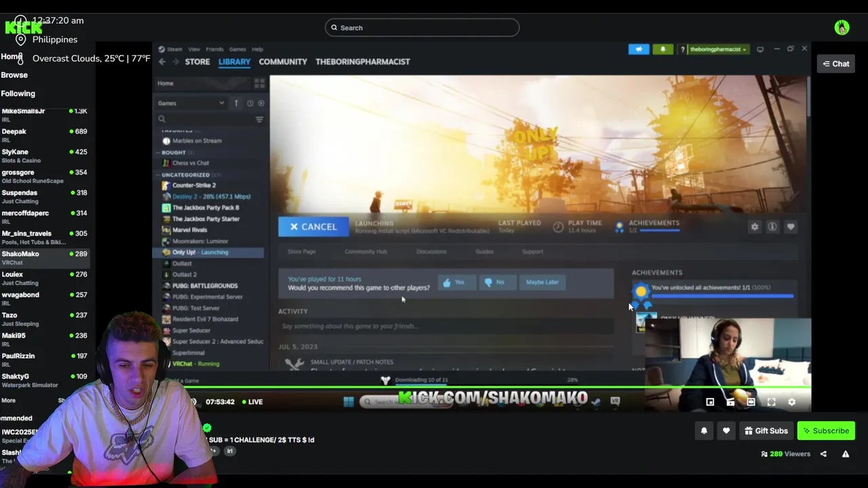The height and width of the screenshot is (488, 868).
Task: Open the Following page on Kick
Action: pos(18,94)
